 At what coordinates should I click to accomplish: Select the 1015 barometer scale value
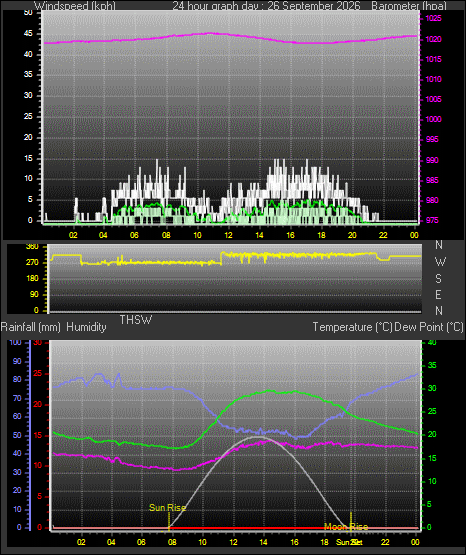click(x=433, y=59)
